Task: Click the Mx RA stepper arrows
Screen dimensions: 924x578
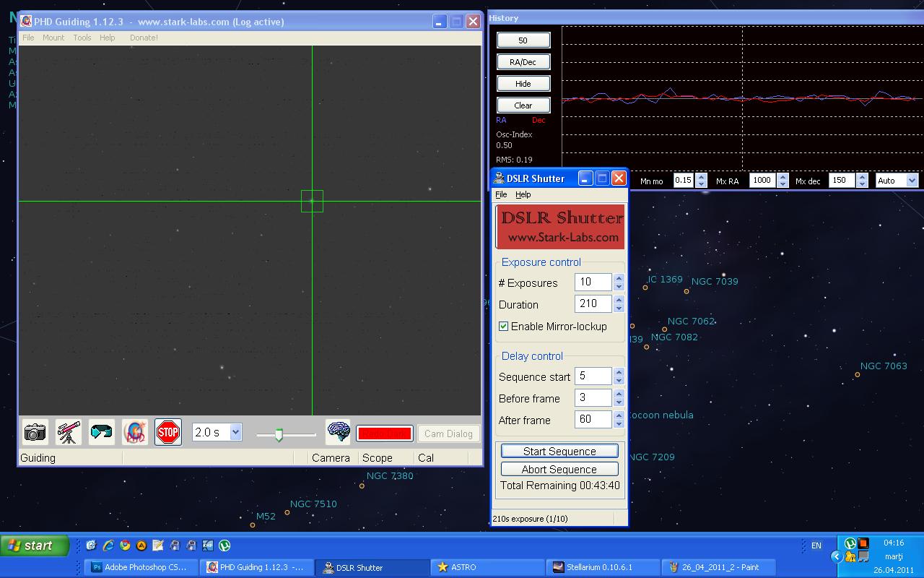Action: [x=783, y=181]
